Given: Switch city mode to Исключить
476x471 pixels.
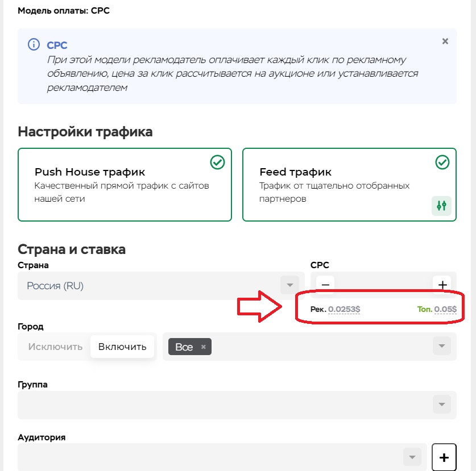Looking at the screenshot, I should pos(55,347).
